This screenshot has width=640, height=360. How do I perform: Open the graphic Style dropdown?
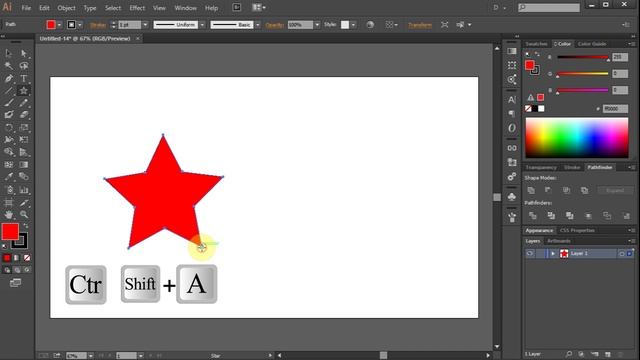pos(353,25)
